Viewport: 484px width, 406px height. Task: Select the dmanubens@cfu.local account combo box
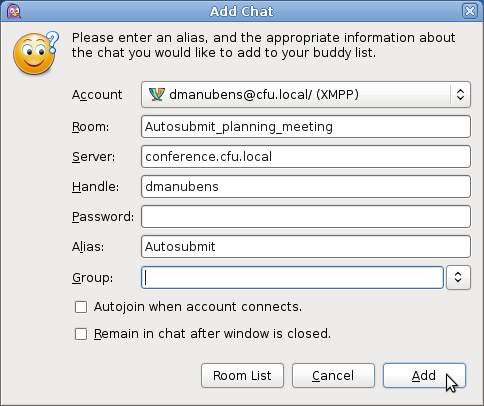pos(306,95)
